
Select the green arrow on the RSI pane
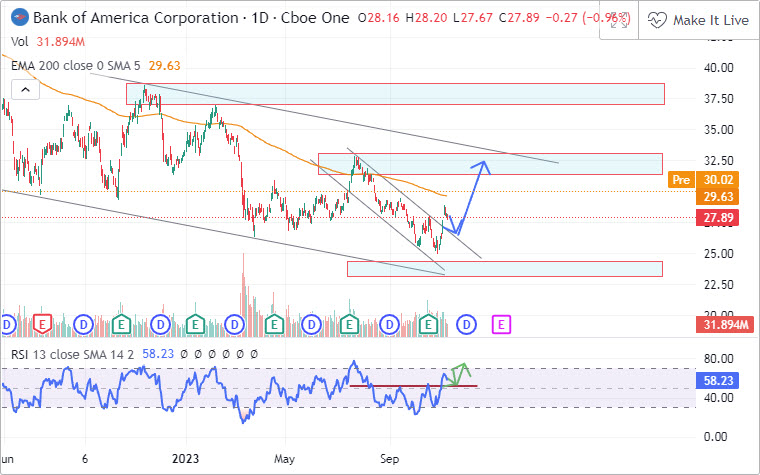461,373
